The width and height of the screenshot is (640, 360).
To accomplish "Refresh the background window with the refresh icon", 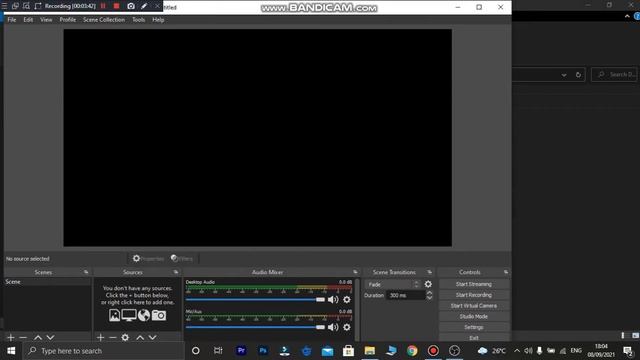I will pos(578,75).
